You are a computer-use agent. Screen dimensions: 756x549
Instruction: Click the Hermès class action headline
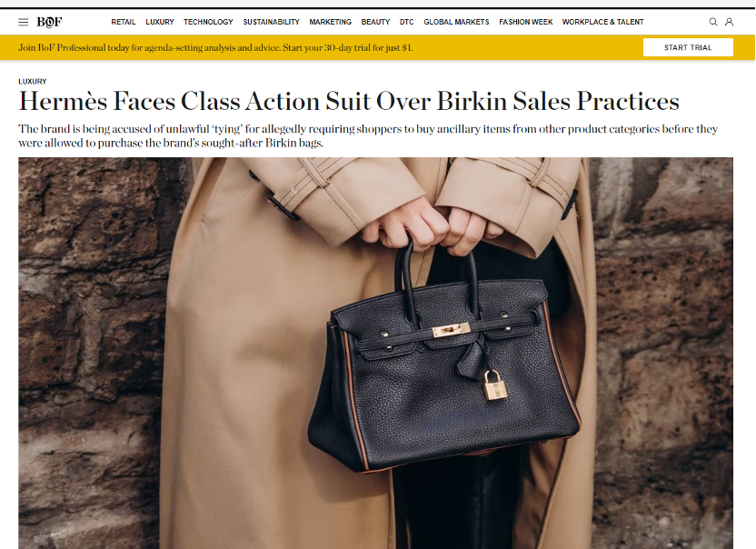(349, 101)
